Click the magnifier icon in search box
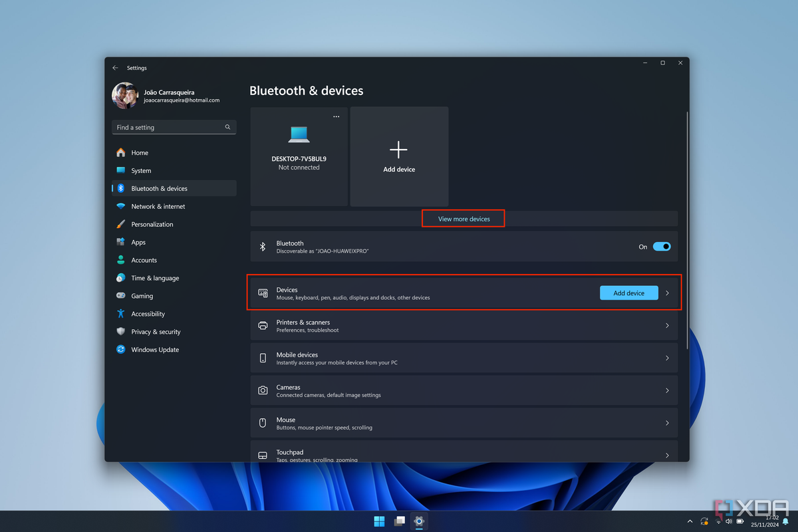 (227, 127)
